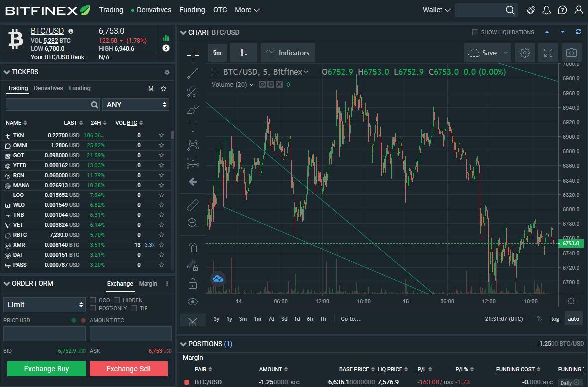The height and width of the screenshot is (387, 588).
Task: Collapse the CHART panel
Action: point(183,32)
